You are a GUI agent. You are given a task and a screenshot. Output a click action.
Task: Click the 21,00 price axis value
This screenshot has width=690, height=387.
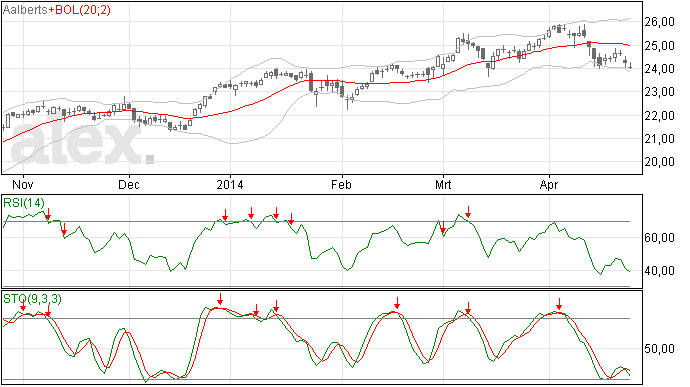660,139
